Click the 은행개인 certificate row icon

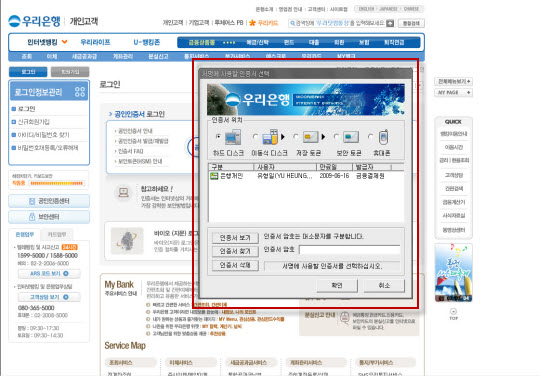(214, 176)
